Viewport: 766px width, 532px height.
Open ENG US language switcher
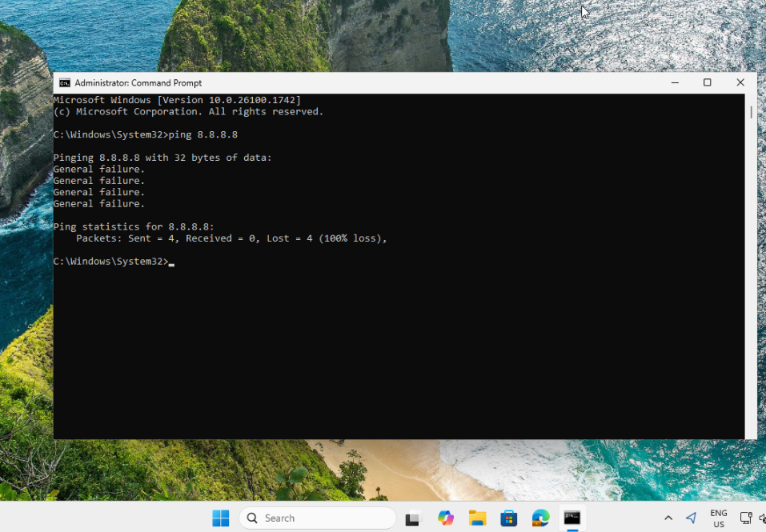pyautogui.click(x=719, y=518)
